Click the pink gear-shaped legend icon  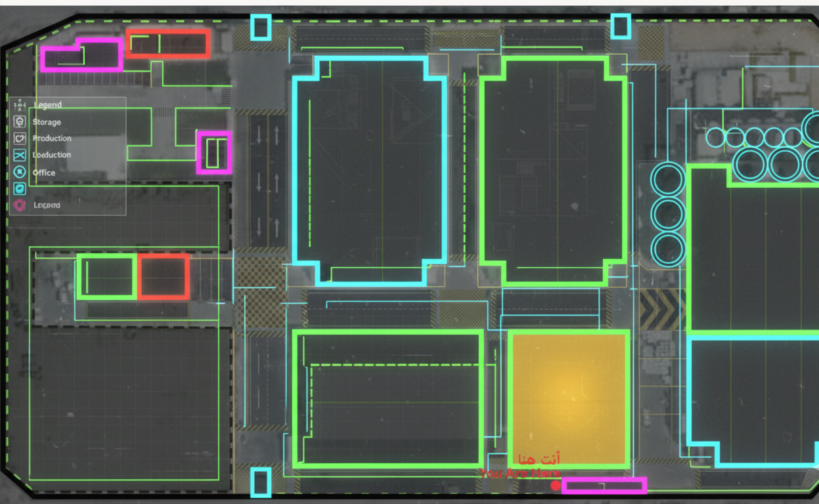[20, 205]
